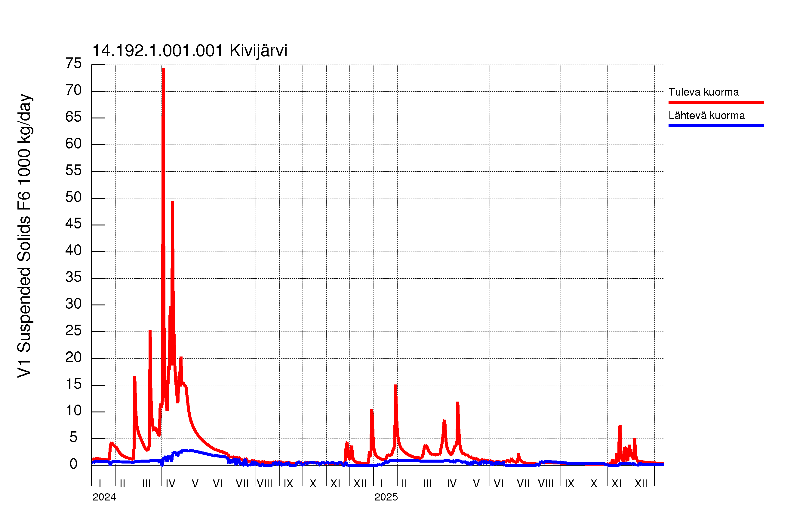Click the last XII month label of 2025
Viewport: 812px width, 511px height.
point(641,484)
